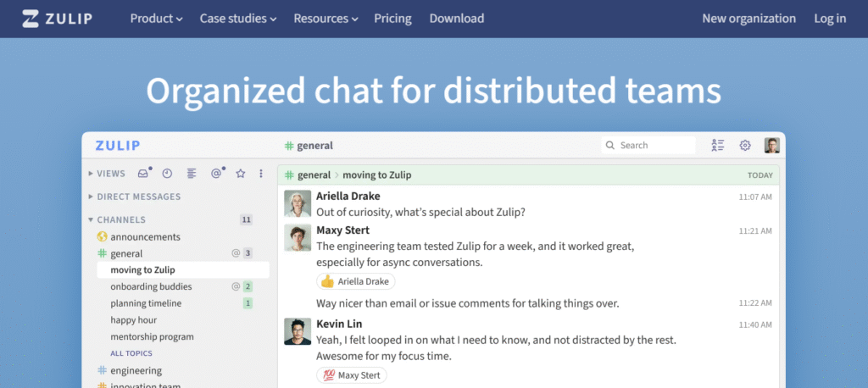Viewport: 868px width, 388px height.
Task: Open the Combined feed icon
Action: pos(192,174)
